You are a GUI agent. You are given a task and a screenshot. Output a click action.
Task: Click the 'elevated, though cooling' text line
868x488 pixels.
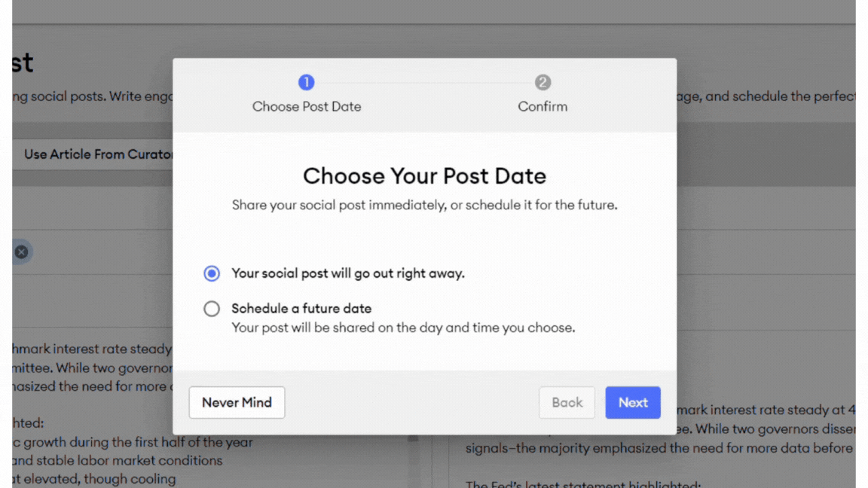[x=94, y=479]
